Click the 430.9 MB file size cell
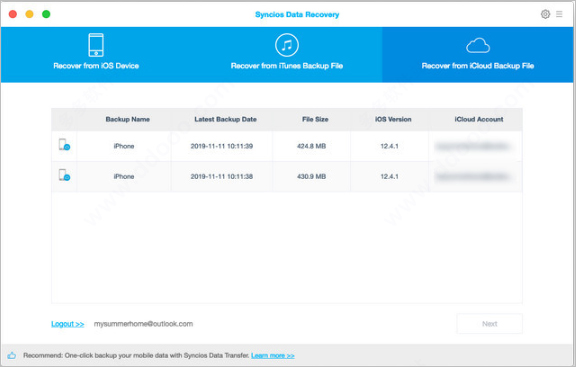 click(x=312, y=176)
